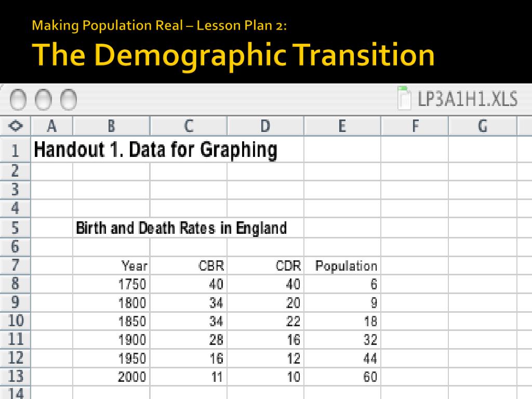
Task: Select row 1 header
Action: [15, 150]
